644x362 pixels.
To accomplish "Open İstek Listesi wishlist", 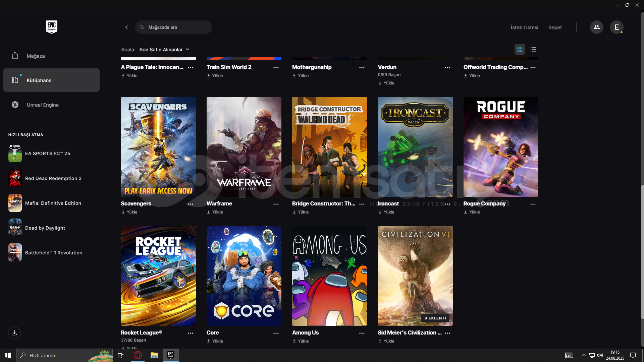I will pyautogui.click(x=524, y=27).
